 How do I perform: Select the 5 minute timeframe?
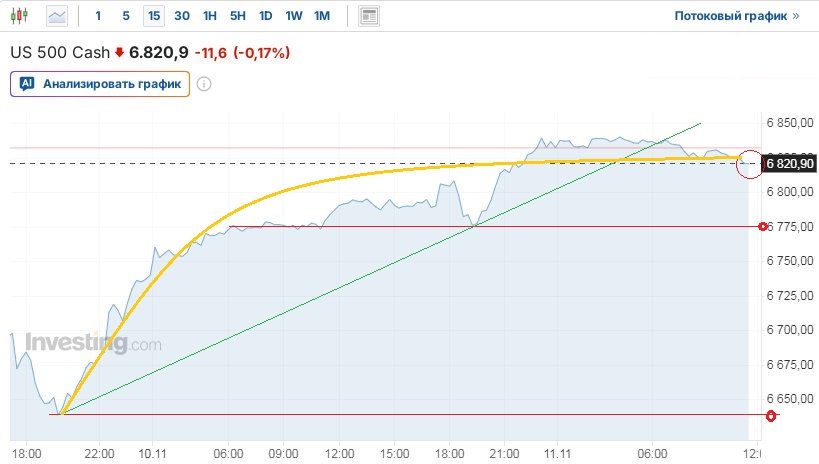pyautogui.click(x=125, y=16)
